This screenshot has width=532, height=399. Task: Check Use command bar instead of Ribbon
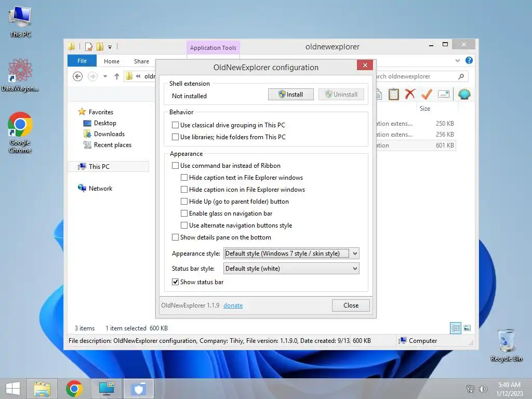175,166
